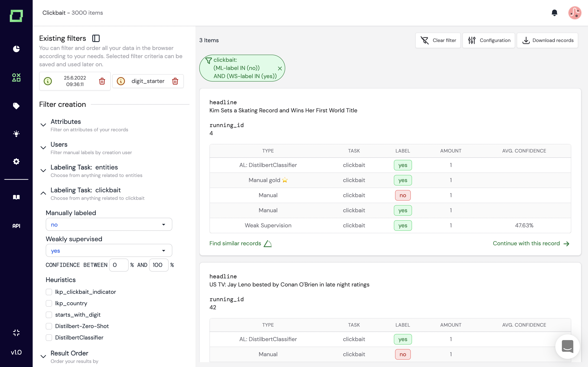Viewport: 588px width, 367px height.
Task: Open the Manually labeled dropdown
Action: click(x=109, y=224)
